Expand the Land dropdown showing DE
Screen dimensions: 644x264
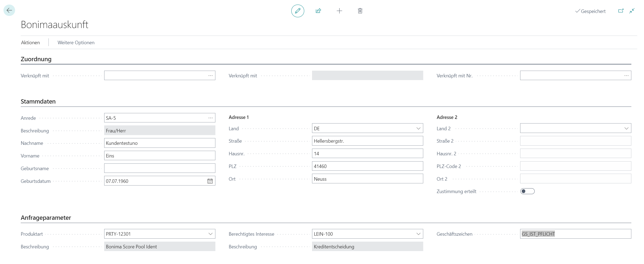(418, 128)
